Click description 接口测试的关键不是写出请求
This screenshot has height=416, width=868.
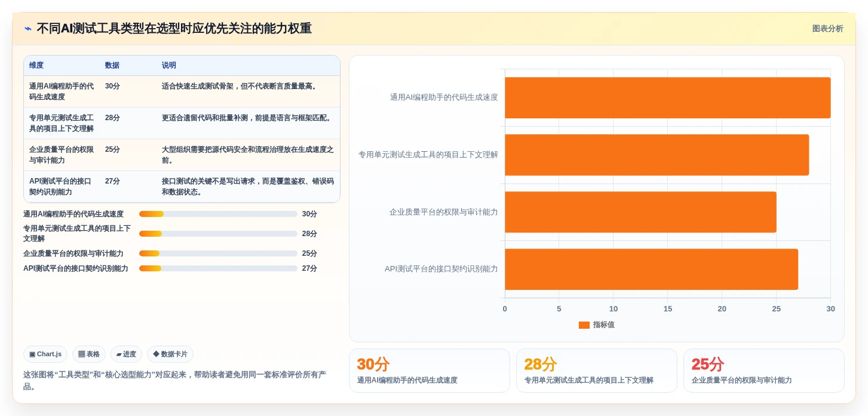[248, 186]
